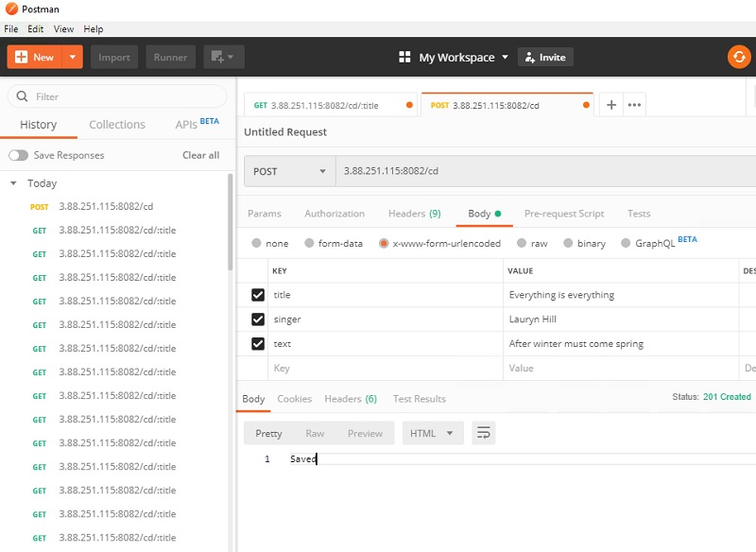Open the Edit menu
Image resolution: width=756 pixels, height=552 pixels.
click(x=35, y=29)
